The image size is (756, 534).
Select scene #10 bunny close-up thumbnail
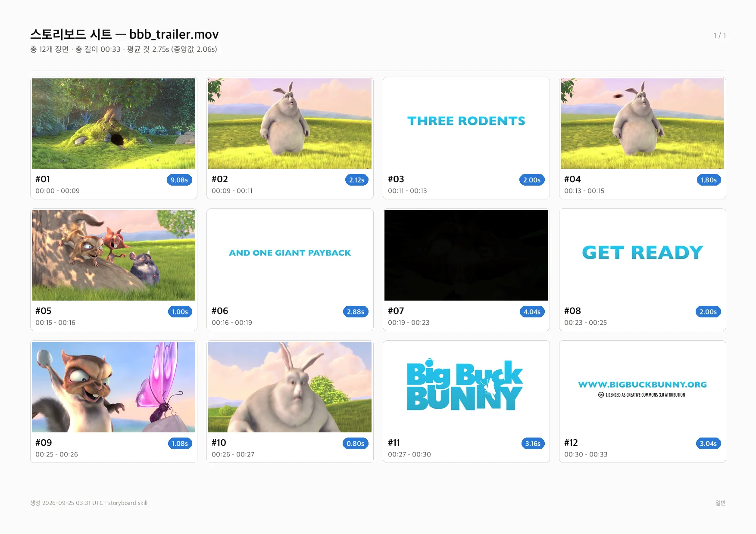coord(290,387)
